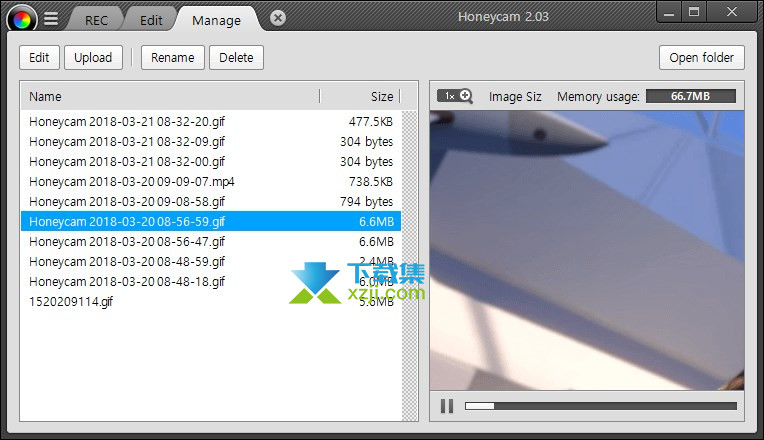Select Honeycam 2018-03-20 09-08-58.gif

coord(211,202)
